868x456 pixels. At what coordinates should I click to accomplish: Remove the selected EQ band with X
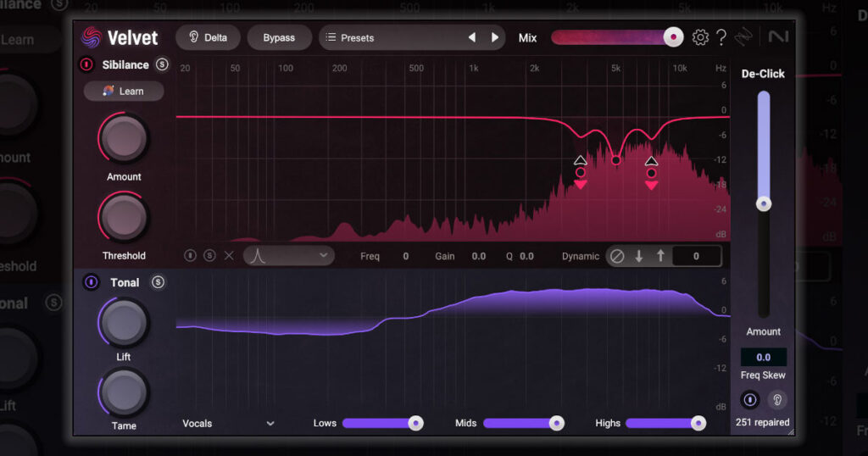(x=228, y=255)
